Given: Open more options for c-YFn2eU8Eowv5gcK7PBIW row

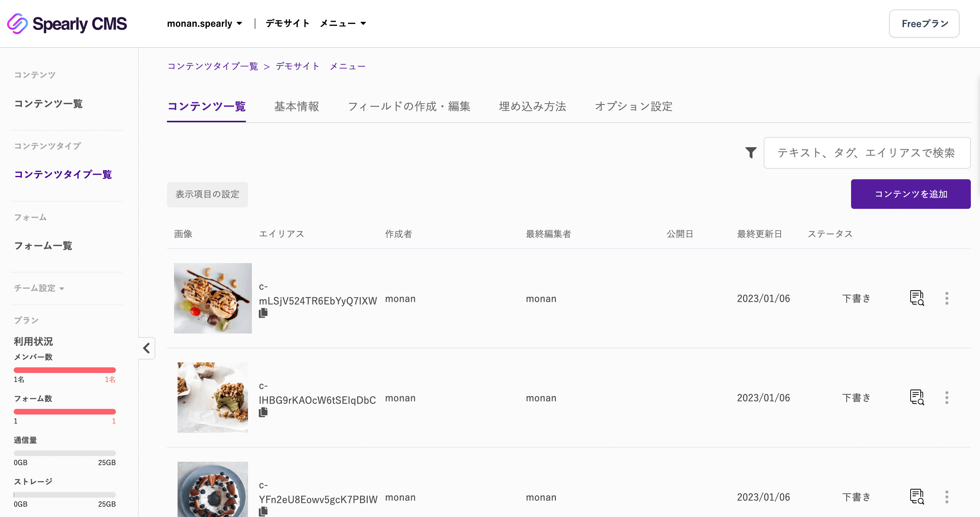Looking at the screenshot, I should (947, 497).
